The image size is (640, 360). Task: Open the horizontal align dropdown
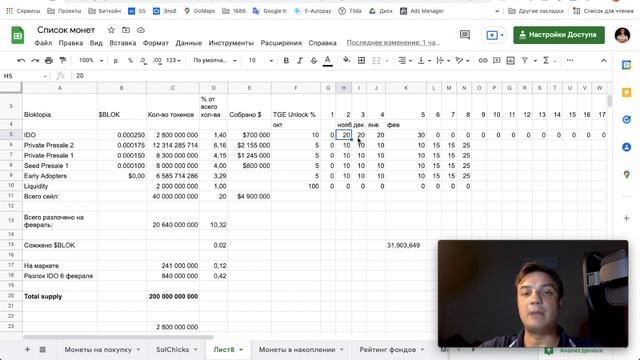tap(404, 60)
